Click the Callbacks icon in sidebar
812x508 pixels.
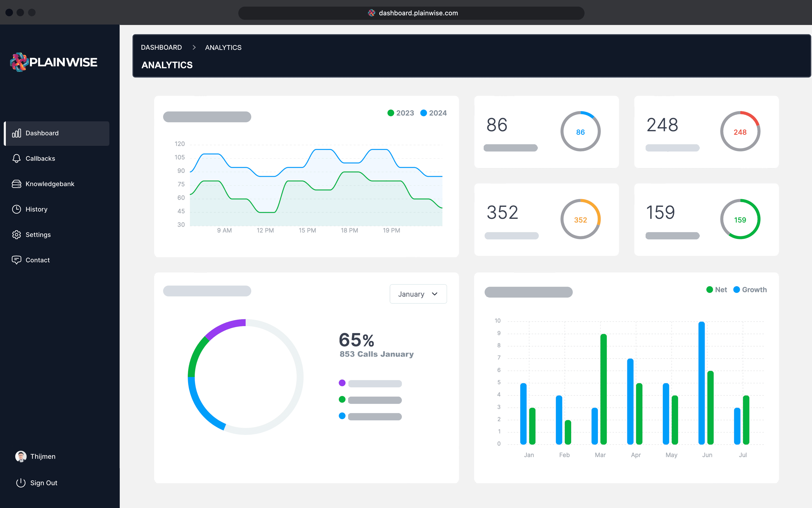tap(16, 159)
